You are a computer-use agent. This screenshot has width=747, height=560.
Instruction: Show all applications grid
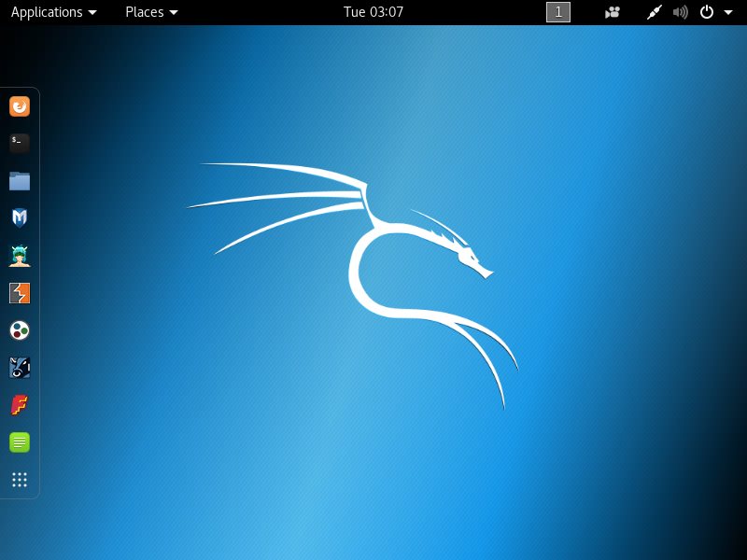(20, 480)
